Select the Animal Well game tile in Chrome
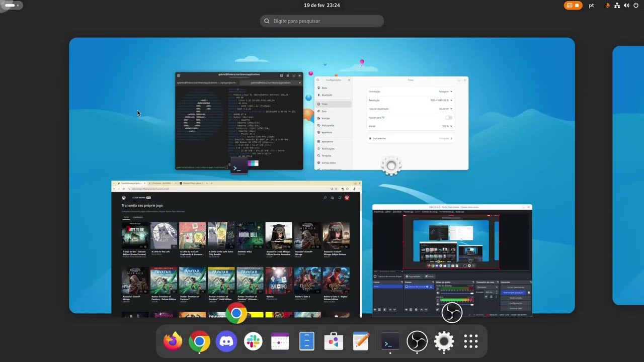 pos(250,235)
